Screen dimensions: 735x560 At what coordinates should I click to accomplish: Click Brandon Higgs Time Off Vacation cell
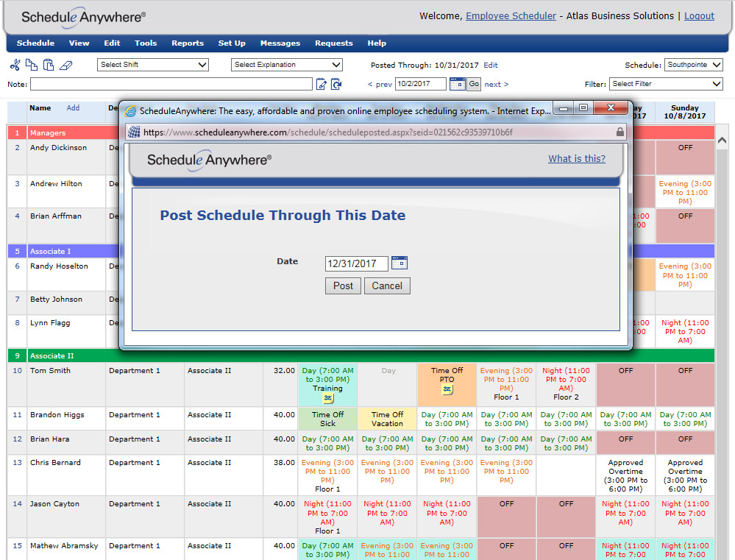coord(387,419)
